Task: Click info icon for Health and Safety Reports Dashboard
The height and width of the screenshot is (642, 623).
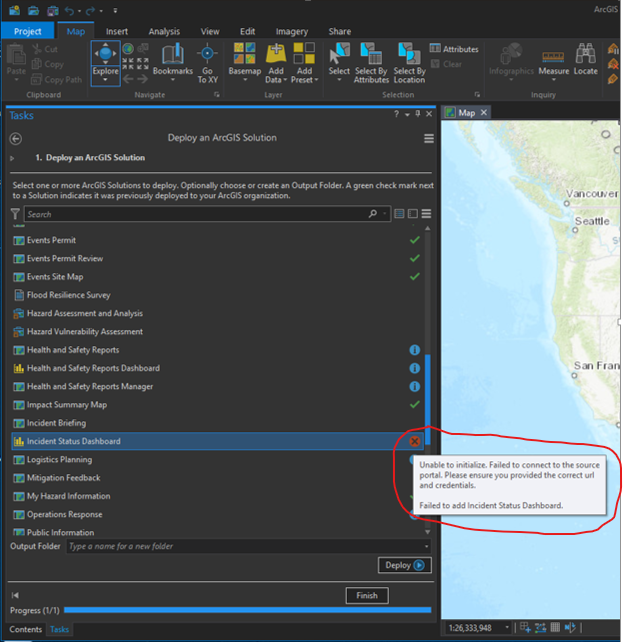Action: tap(414, 368)
